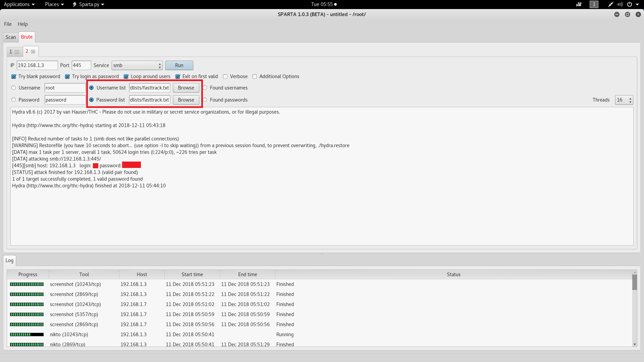The width and height of the screenshot is (644, 362).
Task: Select the Password list radio button
Action: click(x=91, y=100)
